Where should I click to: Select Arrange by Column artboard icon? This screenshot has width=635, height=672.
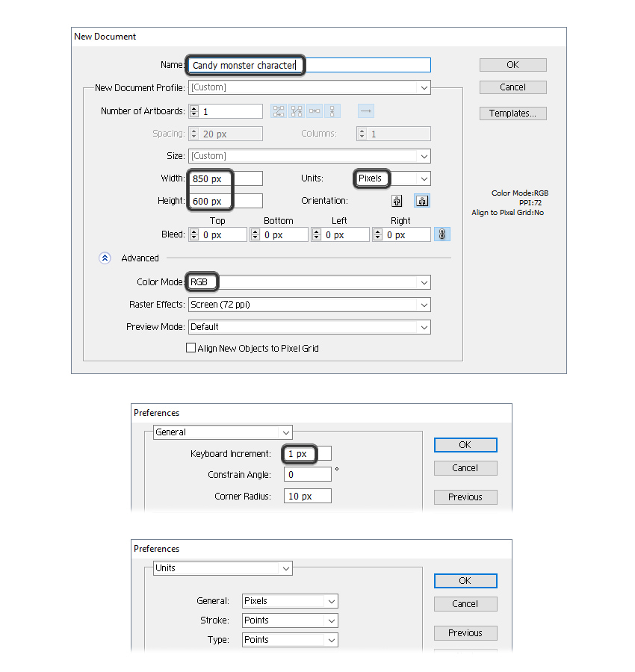click(332, 111)
